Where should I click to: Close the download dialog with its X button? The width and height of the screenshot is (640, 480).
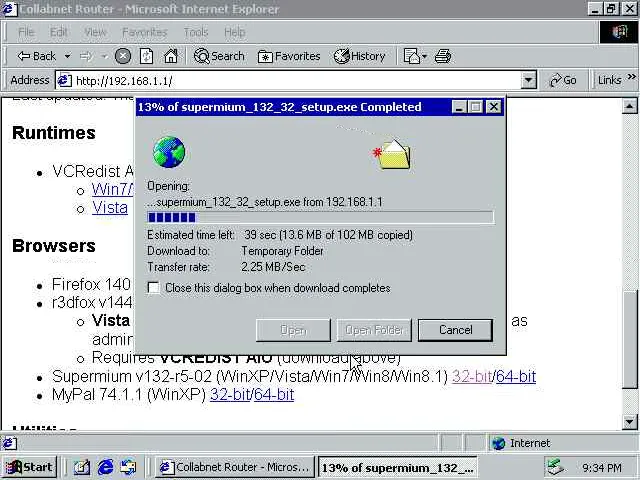494,107
